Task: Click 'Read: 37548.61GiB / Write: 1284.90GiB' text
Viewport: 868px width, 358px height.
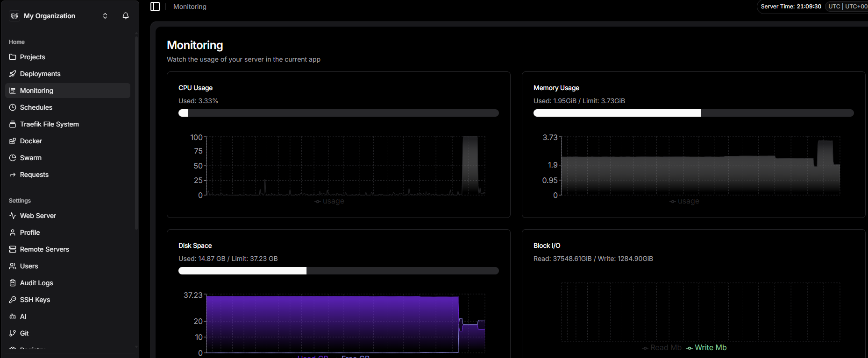Action: click(593, 259)
